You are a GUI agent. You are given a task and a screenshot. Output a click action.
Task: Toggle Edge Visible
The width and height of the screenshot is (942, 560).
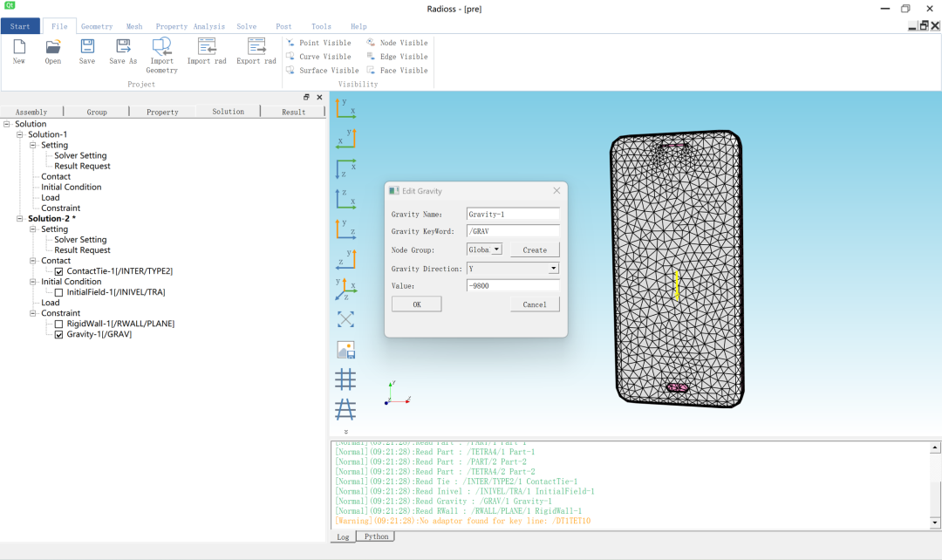[x=397, y=57]
